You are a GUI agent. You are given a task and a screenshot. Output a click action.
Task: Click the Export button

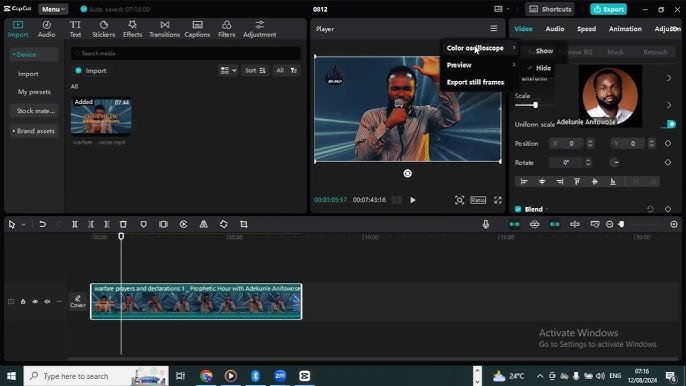pos(609,9)
